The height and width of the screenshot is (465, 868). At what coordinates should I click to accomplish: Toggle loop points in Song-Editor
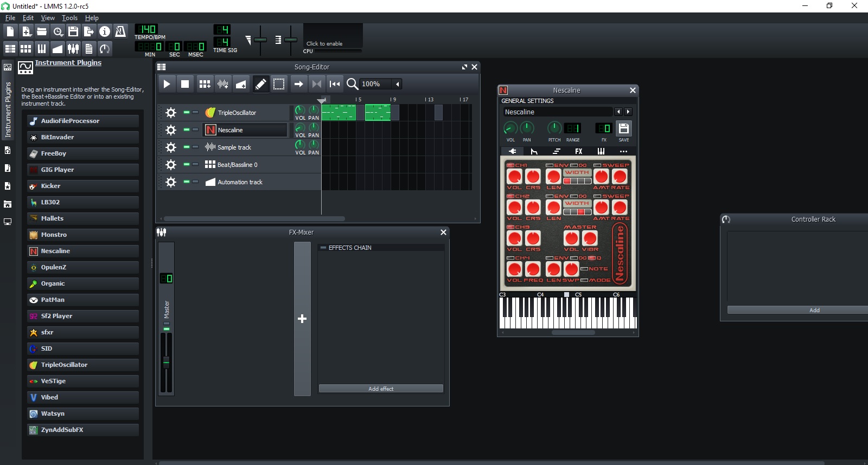tap(317, 84)
